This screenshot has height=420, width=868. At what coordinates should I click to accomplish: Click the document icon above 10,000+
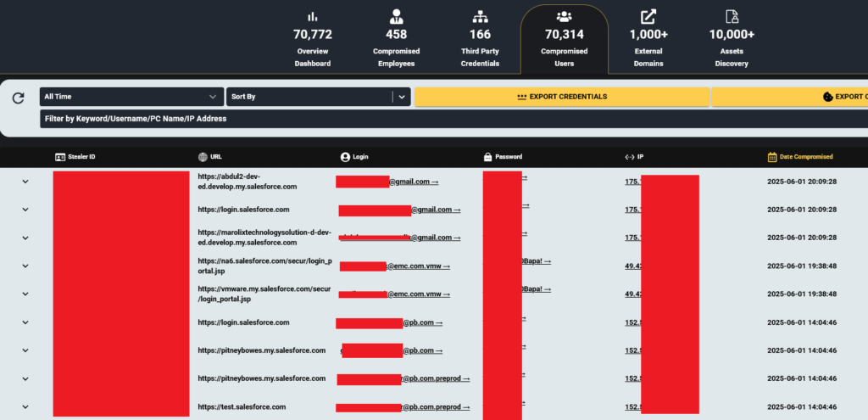pyautogui.click(x=732, y=17)
